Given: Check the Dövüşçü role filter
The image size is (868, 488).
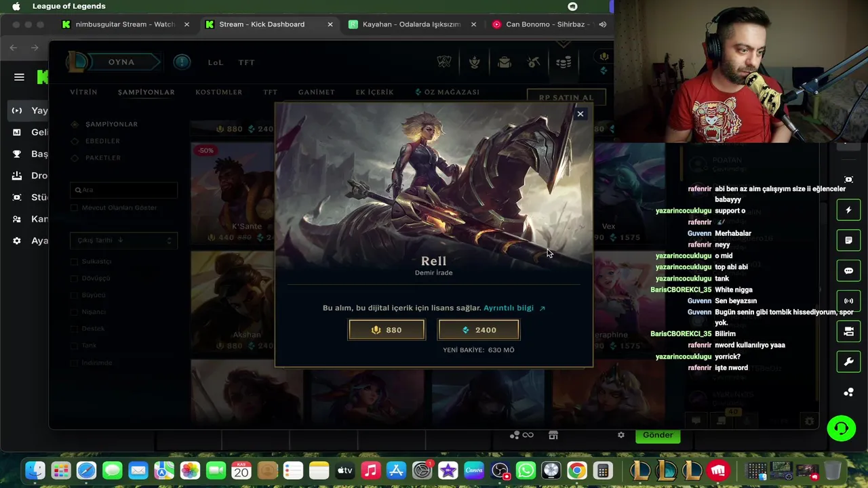Looking at the screenshot, I should click(75, 279).
